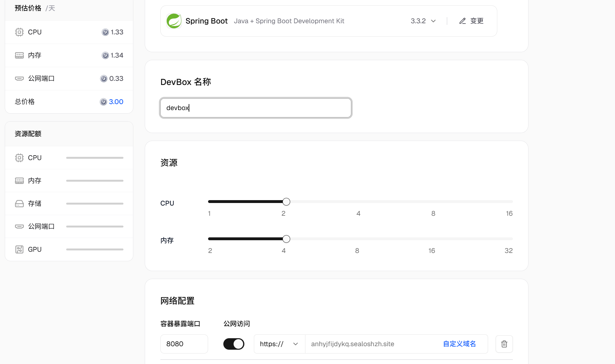615x364 pixels.
Task: Click the 自定义域名 link
Action: 459,344
